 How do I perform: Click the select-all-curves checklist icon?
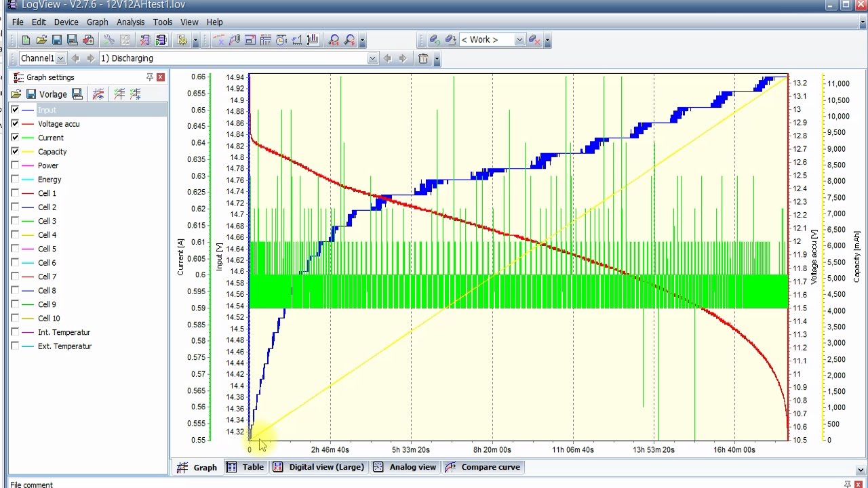pyautogui.click(x=119, y=94)
